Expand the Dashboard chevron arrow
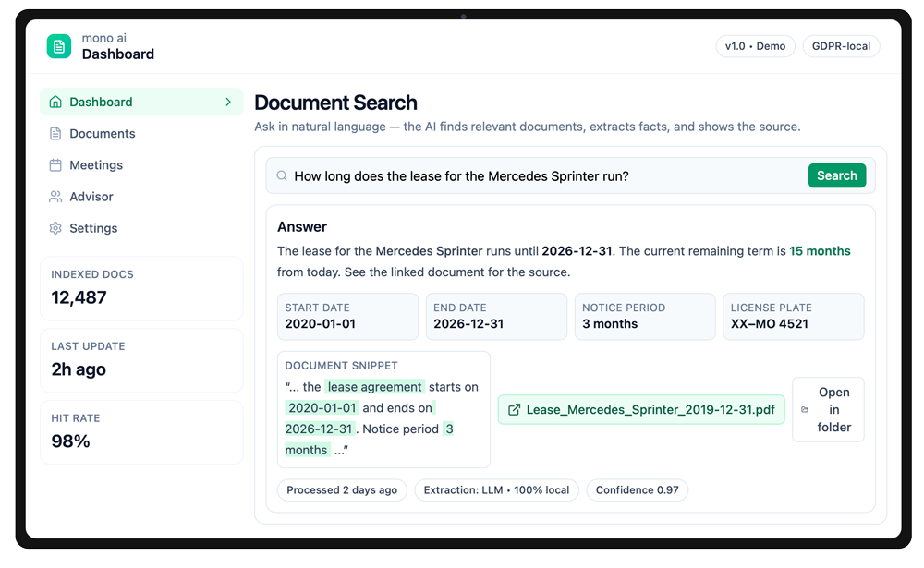Screen dimensions: 924x568 (x=228, y=102)
